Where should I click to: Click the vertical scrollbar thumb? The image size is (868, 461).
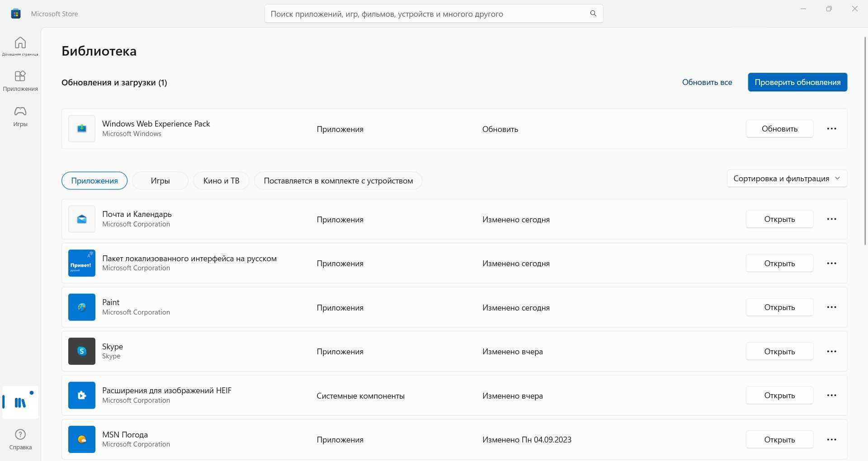pyautogui.click(x=865, y=140)
